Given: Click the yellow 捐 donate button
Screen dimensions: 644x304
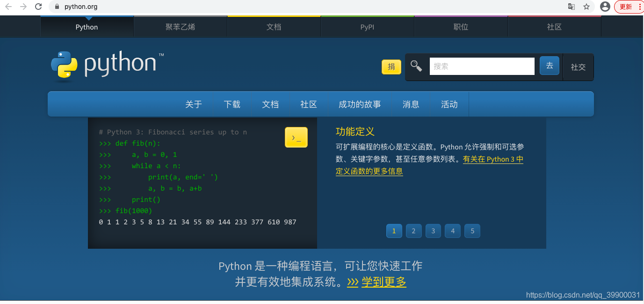Looking at the screenshot, I should click(391, 67).
